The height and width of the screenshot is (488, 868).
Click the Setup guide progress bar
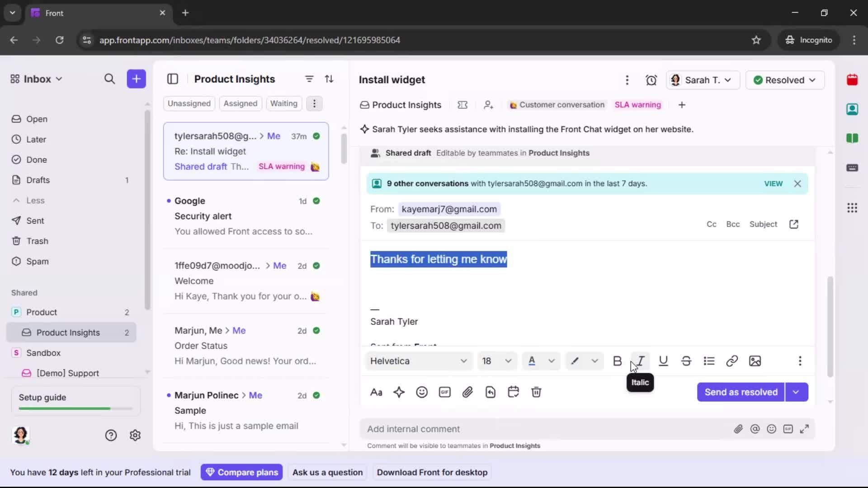74,408
